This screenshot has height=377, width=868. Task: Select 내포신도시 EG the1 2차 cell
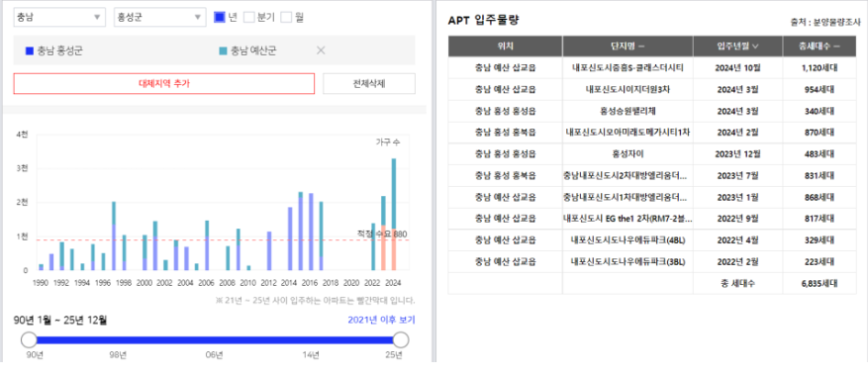(x=627, y=219)
